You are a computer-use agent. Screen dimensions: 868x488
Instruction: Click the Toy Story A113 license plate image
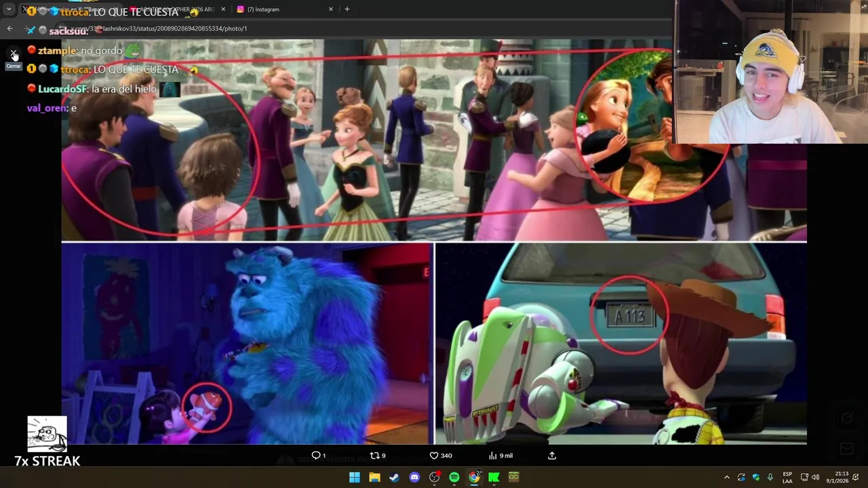pyautogui.click(x=620, y=344)
